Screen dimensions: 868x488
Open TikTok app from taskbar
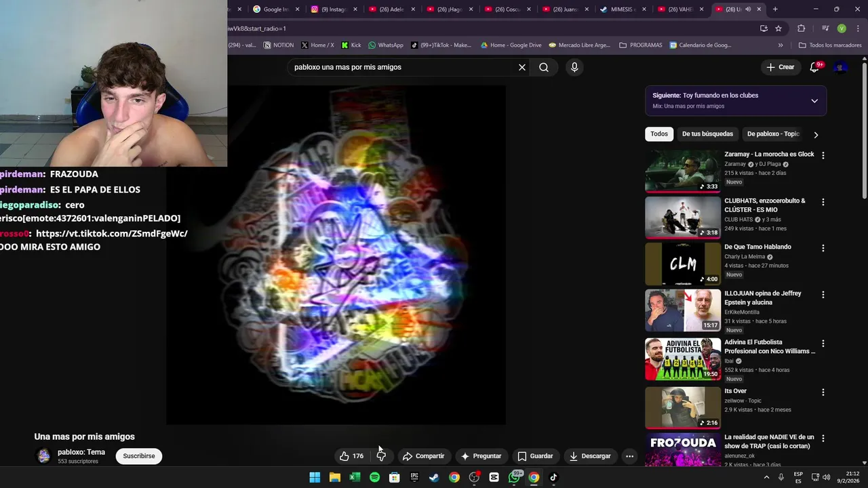[x=553, y=477]
